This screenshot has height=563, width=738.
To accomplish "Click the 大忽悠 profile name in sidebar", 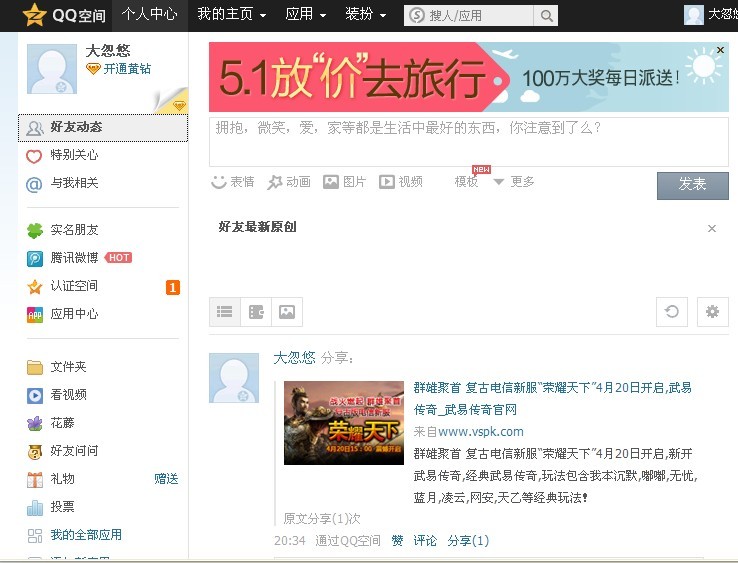I will click(x=108, y=51).
